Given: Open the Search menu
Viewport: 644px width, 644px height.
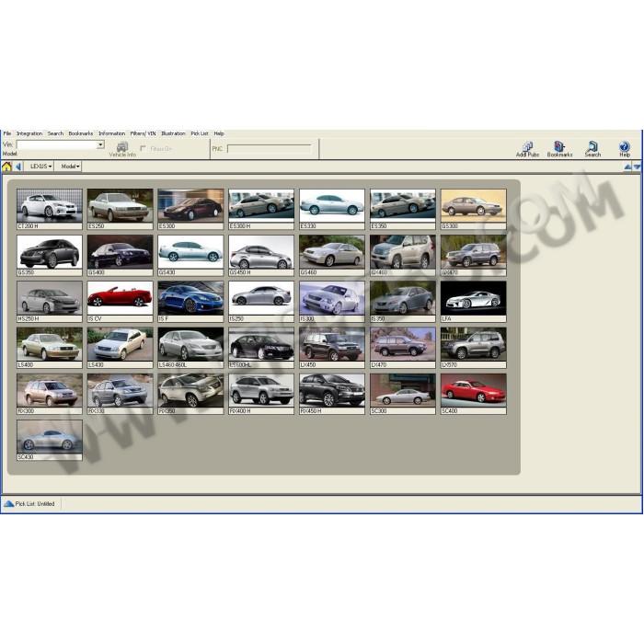Looking at the screenshot, I should 55,133.
